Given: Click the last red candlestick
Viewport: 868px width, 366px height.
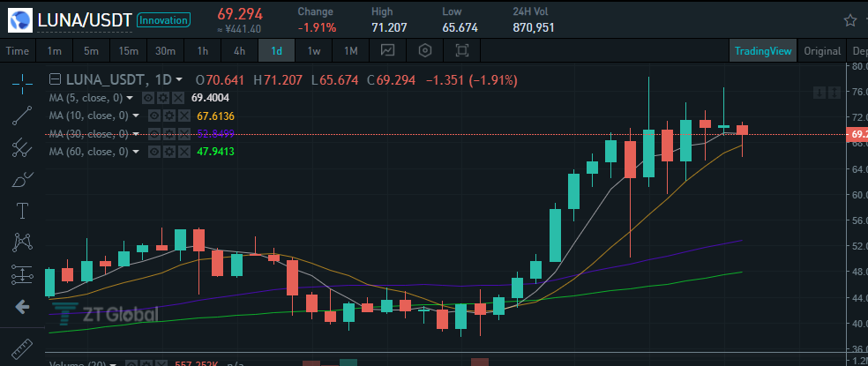Looking at the screenshot, I should [x=743, y=131].
